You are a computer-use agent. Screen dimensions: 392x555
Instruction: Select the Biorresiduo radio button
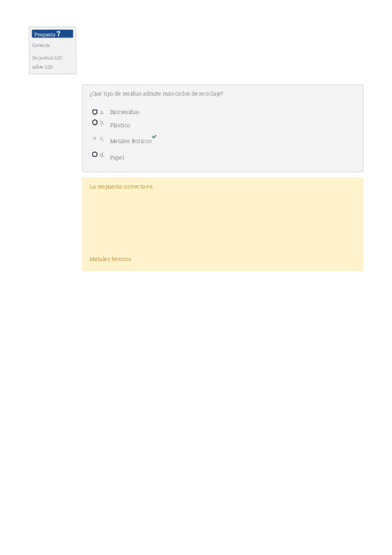point(95,112)
